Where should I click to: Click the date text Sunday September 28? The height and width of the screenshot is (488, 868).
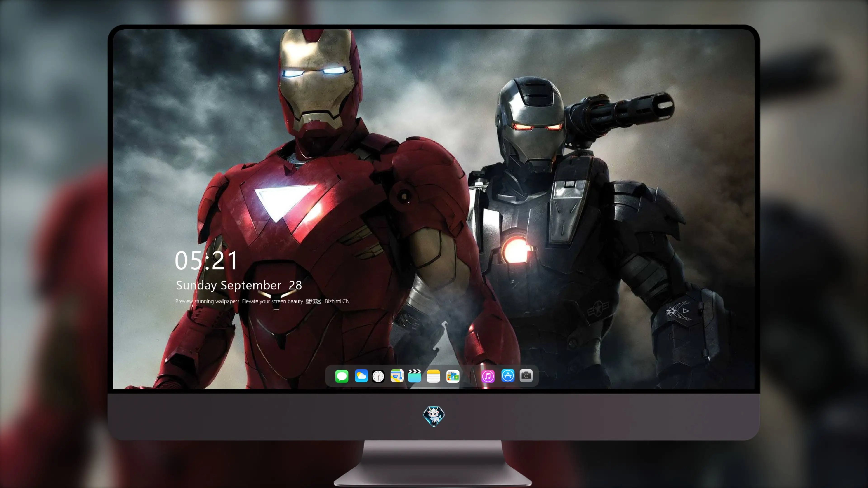coord(239,285)
